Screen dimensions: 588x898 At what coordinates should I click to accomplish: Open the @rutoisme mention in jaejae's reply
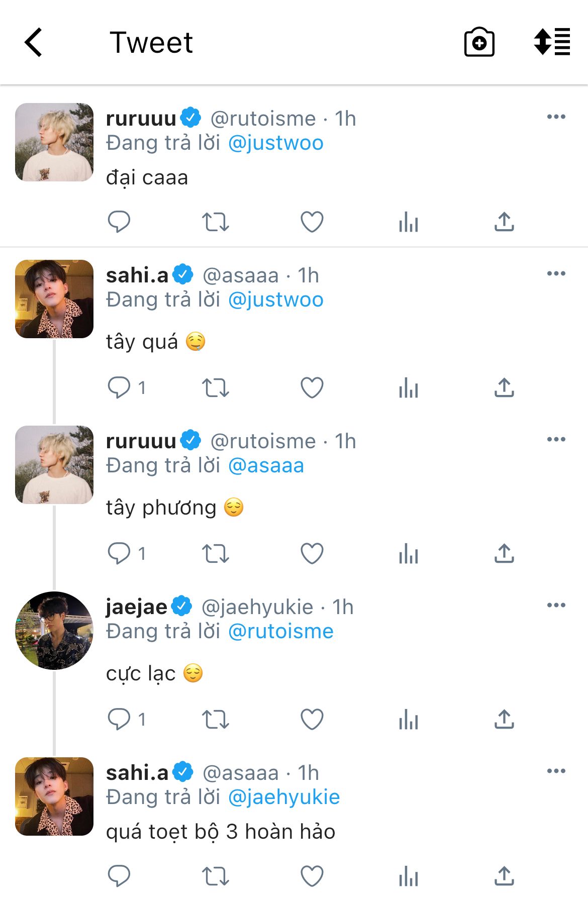(x=280, y=632)
